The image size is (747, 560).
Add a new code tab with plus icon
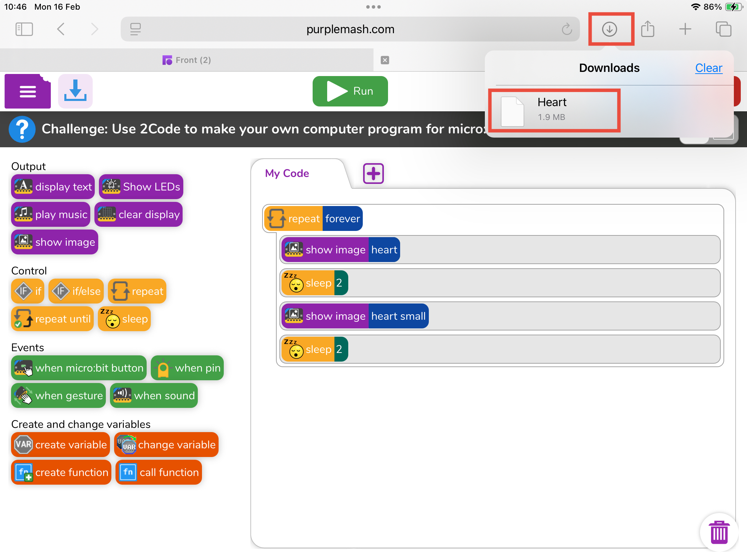pos(373,174)
